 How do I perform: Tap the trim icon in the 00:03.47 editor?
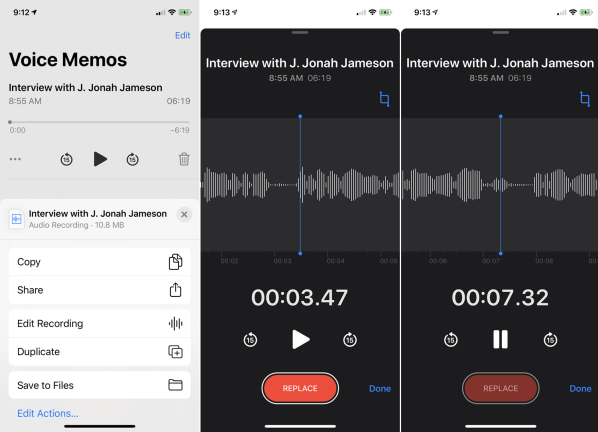tap(384, 99)
